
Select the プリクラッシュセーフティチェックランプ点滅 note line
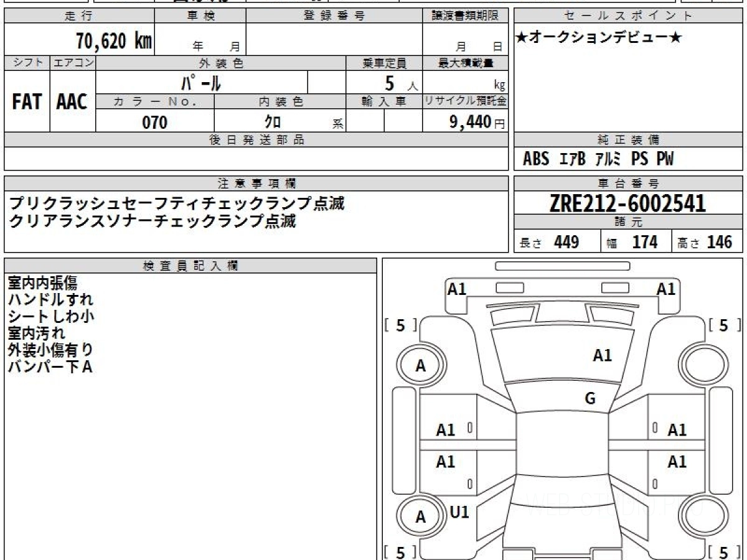click(177, 203)
